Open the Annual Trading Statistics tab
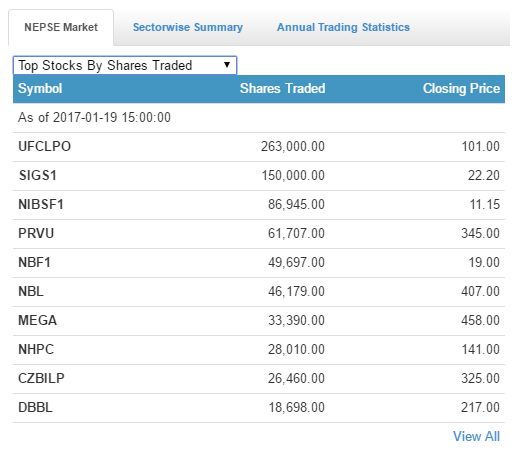Screen dimensions: 522x473 pyautogui.click(x=343, y=27)
